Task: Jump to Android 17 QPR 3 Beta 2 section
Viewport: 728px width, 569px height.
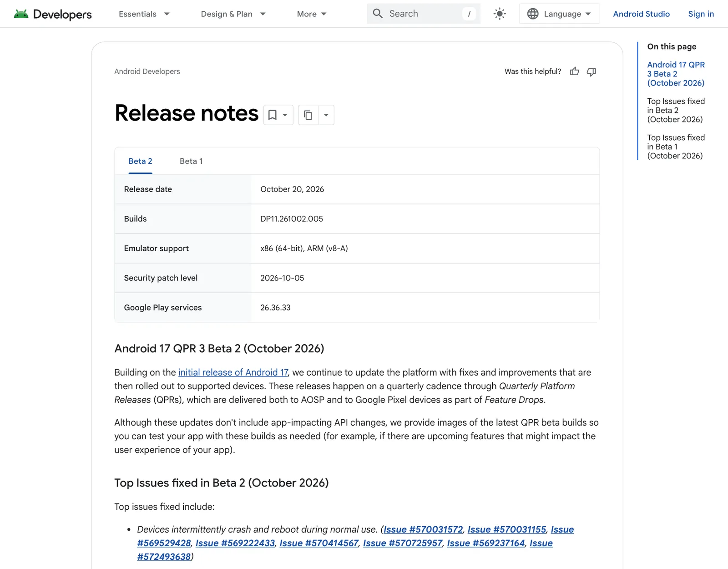Action: coord(676,74)
